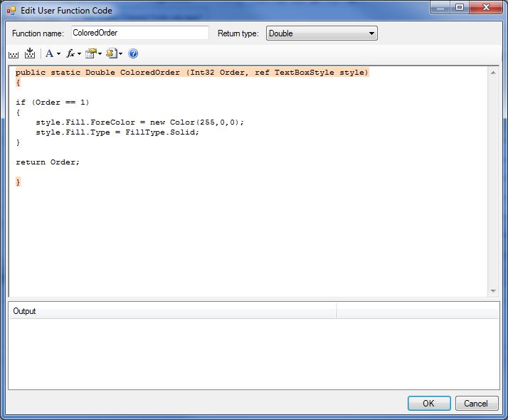Click the 'style.Fill.Type = FillType.Solid;' line

117,132
